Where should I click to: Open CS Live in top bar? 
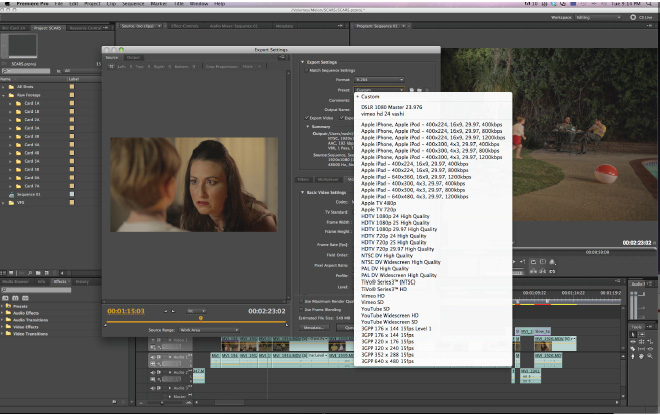[x=642, y=17]
